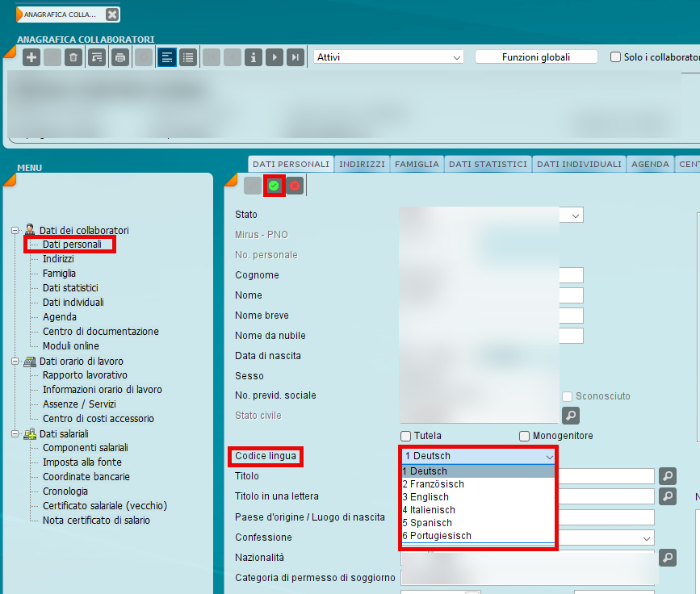
Task: Click the add new collaborator plus icon
Action: click(x=31, y=57)
